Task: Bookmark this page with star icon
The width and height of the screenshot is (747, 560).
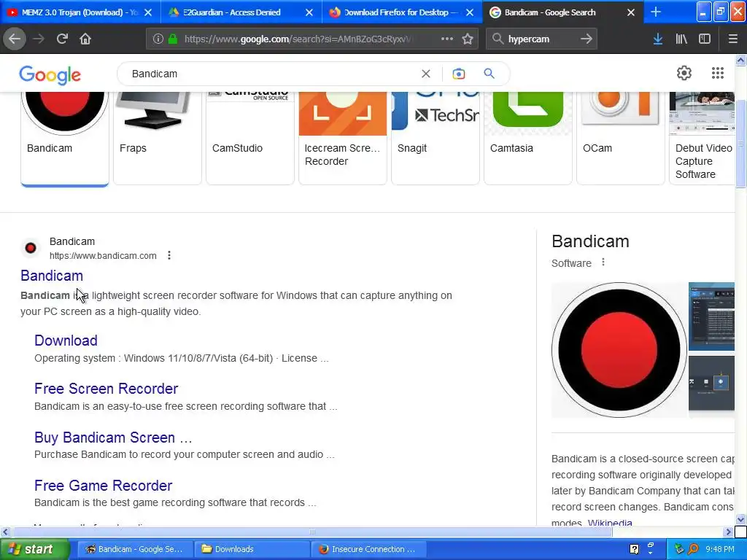Action: [468, 39]
